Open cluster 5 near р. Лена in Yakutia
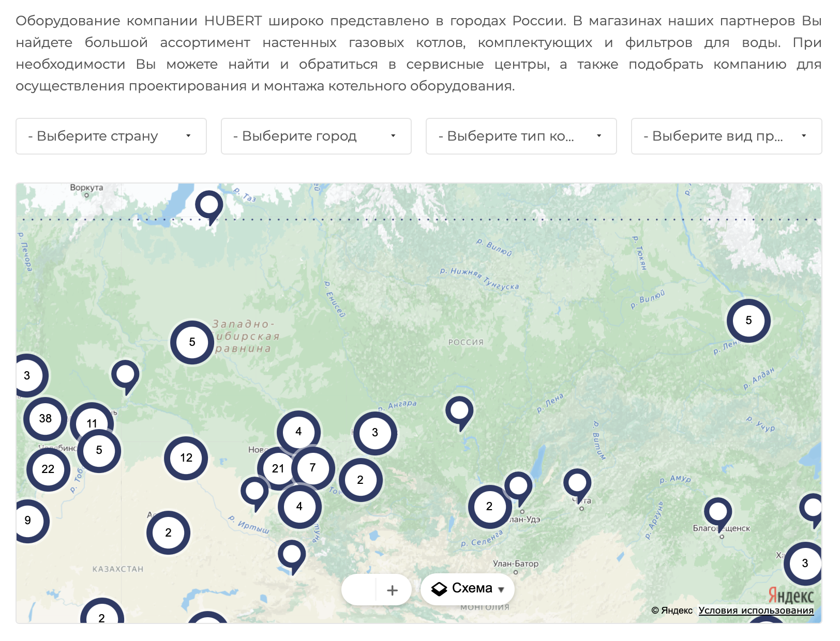840x641 pixels. click(x=749, y=320)
